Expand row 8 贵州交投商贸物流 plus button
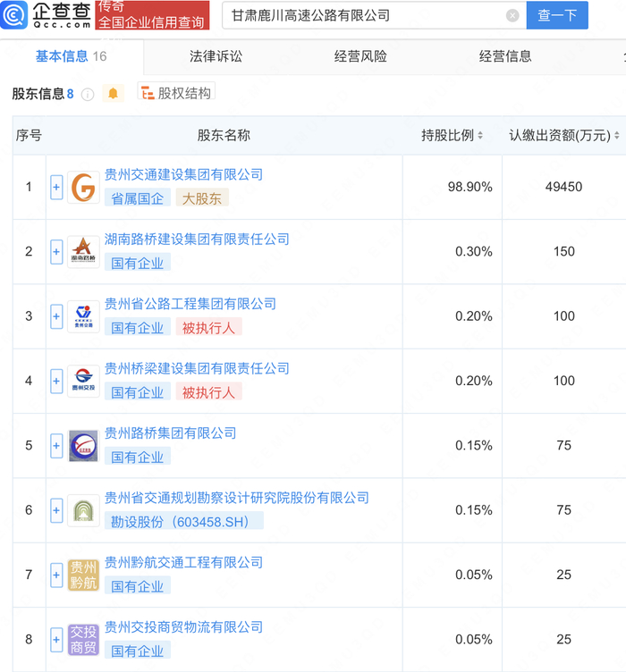Screen dimensions: 626x672 (56, 640)
